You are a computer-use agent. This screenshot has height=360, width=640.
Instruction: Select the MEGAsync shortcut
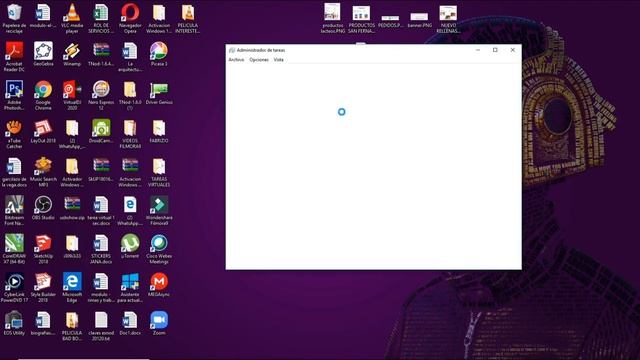(159, 284)
